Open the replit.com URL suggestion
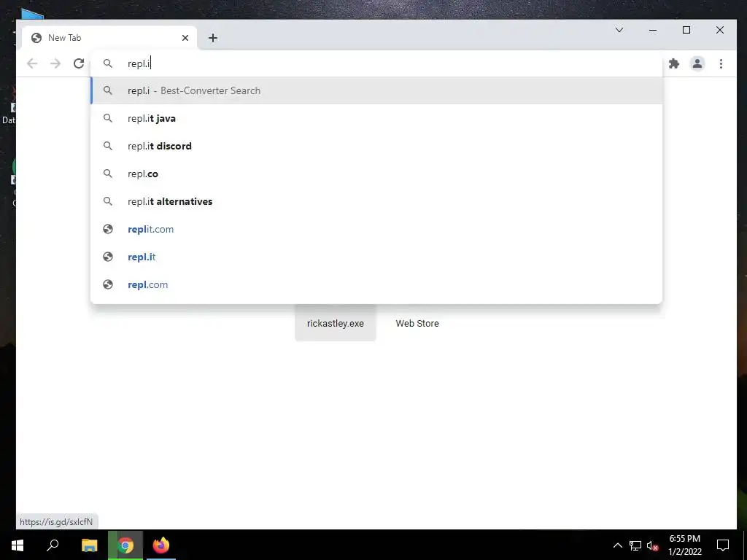Viewport: 747px width, 560px height. (376, 229)
